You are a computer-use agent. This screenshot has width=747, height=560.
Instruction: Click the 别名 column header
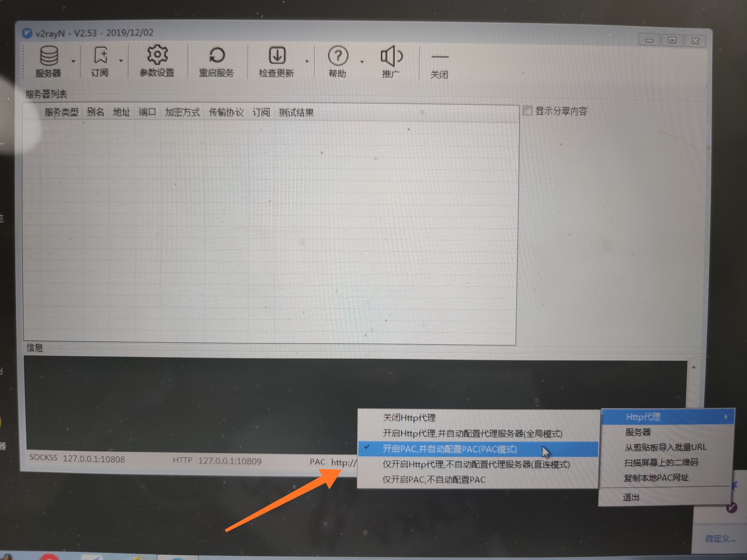pos(96,112)
